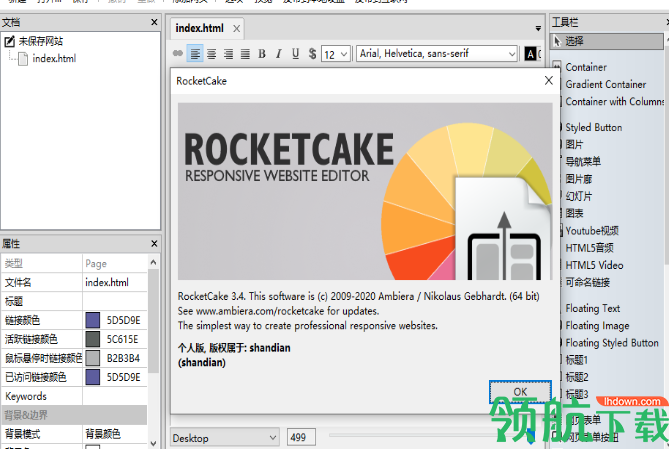Pick the 链接颜色 color swatch
This screenshot has height=449, width=669.
(x=93, y=320)
